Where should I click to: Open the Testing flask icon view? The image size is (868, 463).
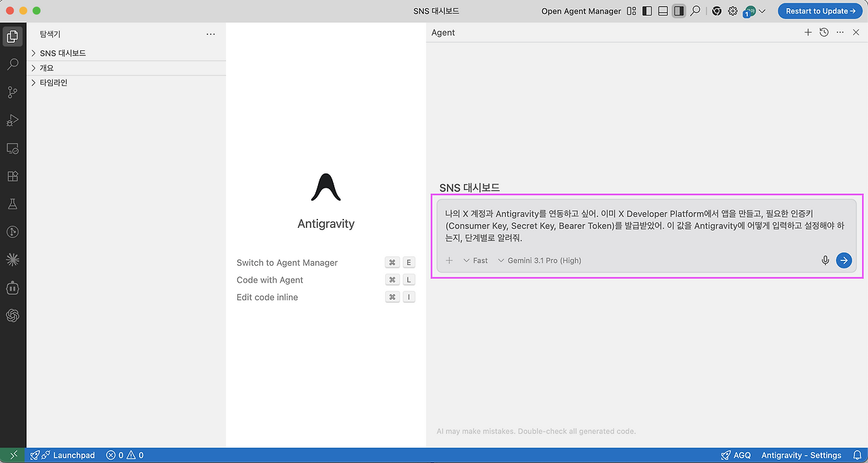(x=12, y=203)
